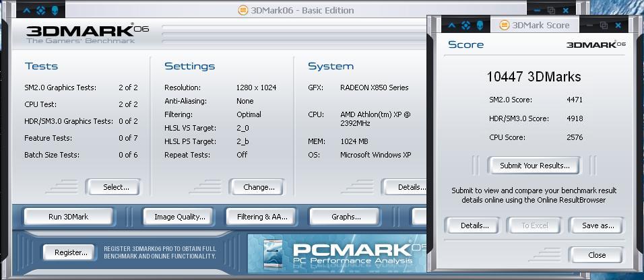Image resolution: width=644 pixels, height=280 pixels.
Task: Click the crosshair circle icon in 3DMark06 main title bar
Action: 40,11
